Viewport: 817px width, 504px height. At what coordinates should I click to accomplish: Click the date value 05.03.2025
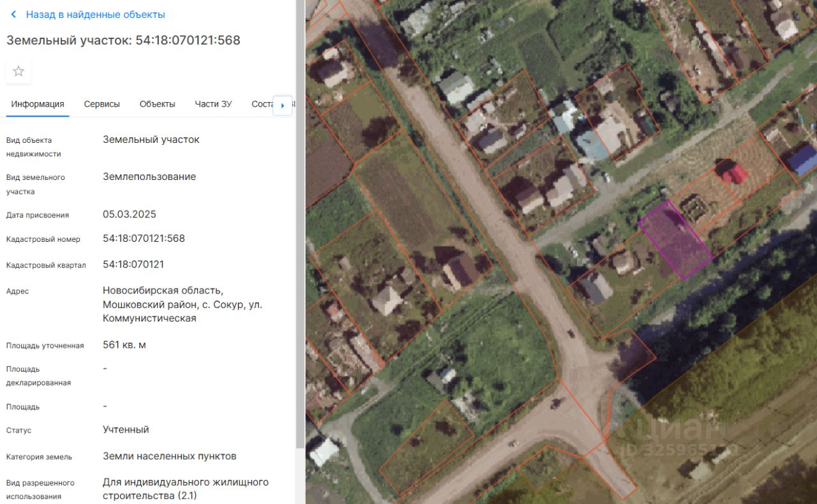[130, 214]
